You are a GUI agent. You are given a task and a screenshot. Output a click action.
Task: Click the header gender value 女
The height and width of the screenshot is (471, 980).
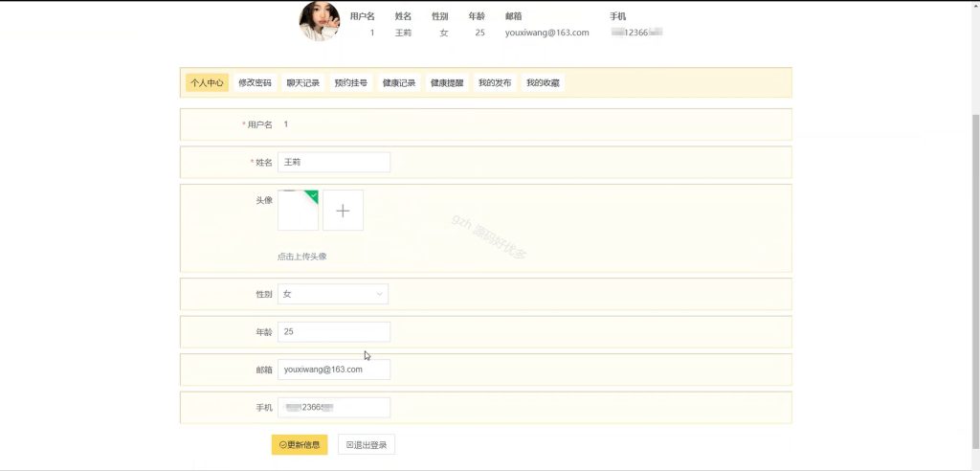(x=444, y=33)
